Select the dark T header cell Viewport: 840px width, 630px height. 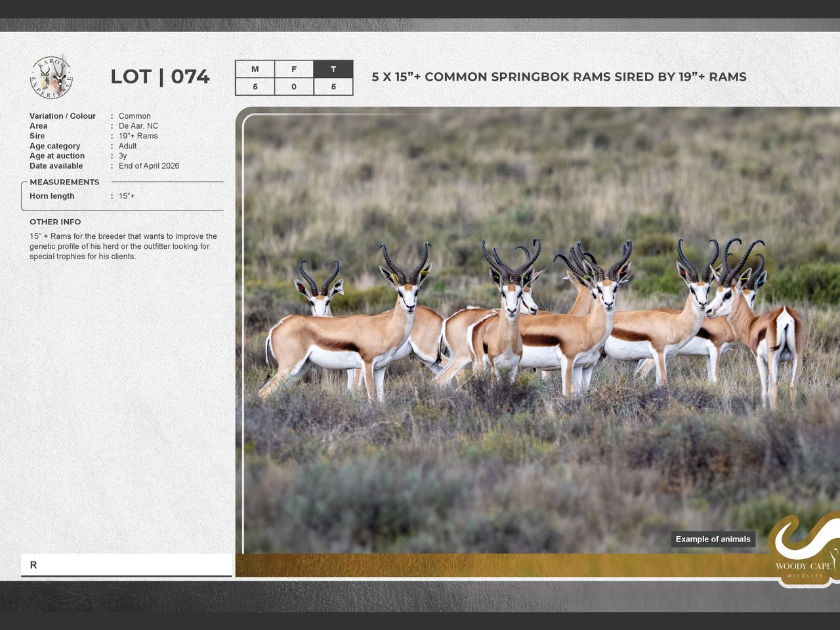pos(333,70)
